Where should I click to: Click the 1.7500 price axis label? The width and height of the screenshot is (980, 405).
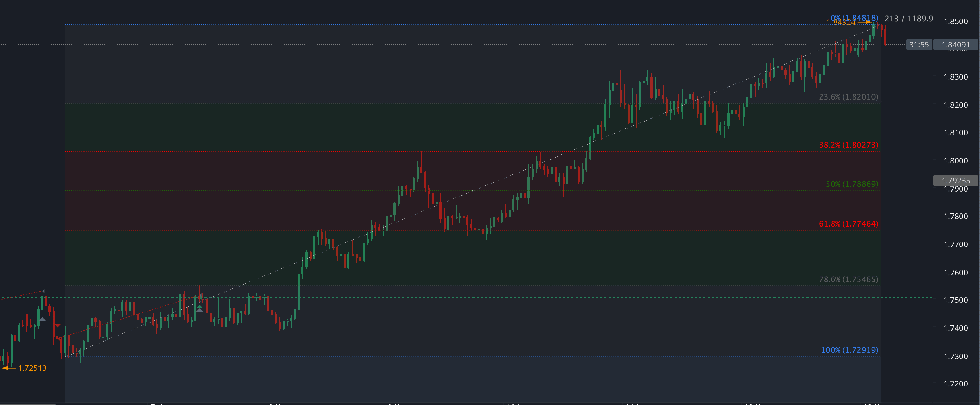[955, 300]
